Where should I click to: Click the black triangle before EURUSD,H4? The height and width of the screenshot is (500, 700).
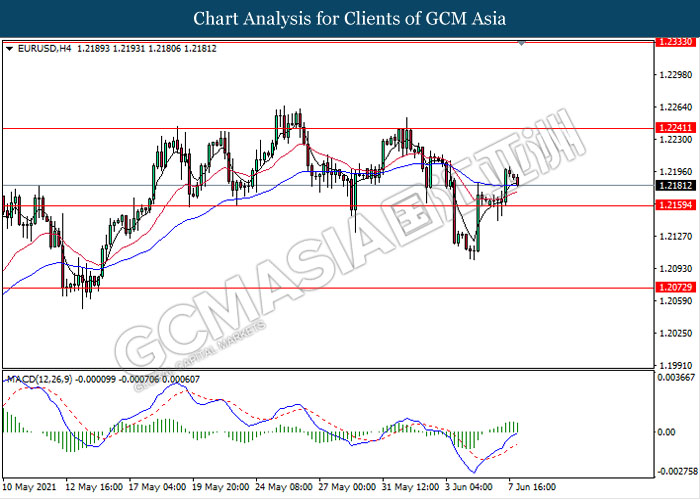click(x=9, y=49)
